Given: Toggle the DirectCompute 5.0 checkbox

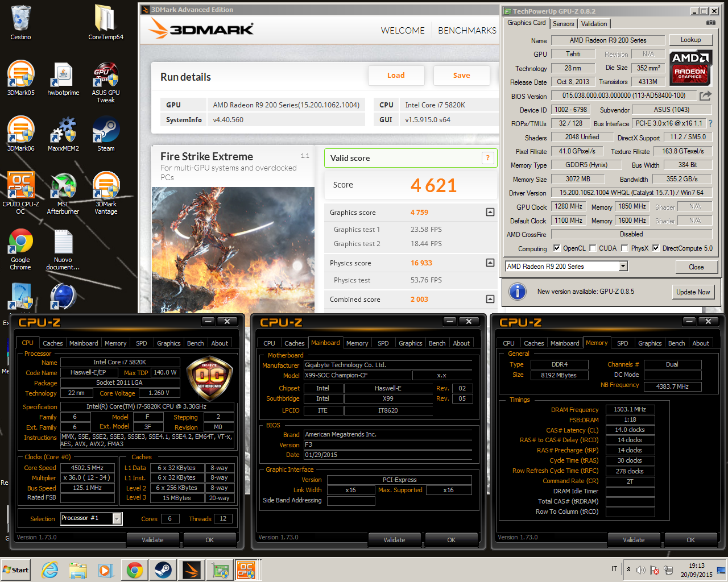Looking at the screenshot, I should (x=656, y=248).
